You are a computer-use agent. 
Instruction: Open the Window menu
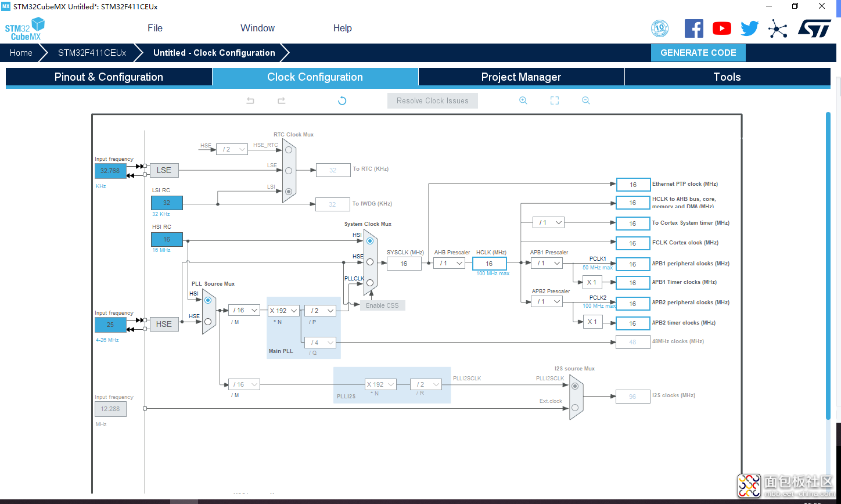258,28
